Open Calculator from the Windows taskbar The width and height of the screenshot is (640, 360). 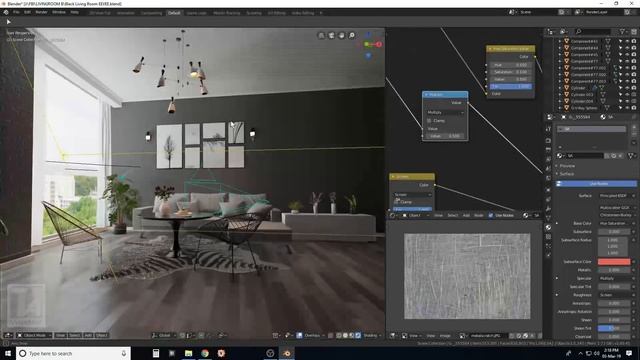pos(156,353)
